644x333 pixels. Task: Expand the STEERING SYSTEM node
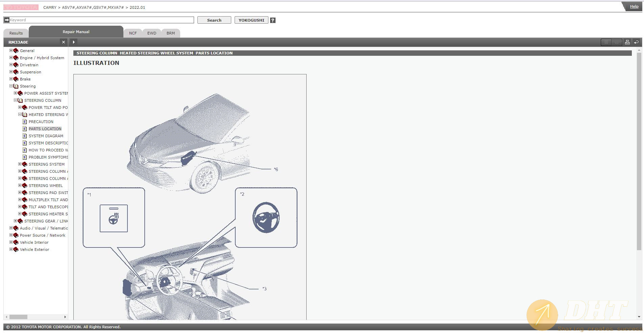pos(20,164)
